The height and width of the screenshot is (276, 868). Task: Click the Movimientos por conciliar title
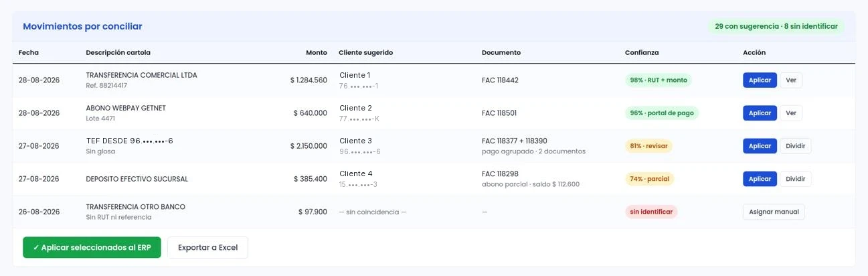(82, 26)
